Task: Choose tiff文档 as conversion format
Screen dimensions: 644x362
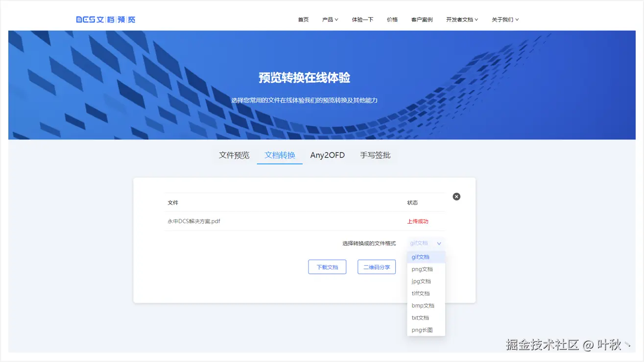Action: (420, 293)
